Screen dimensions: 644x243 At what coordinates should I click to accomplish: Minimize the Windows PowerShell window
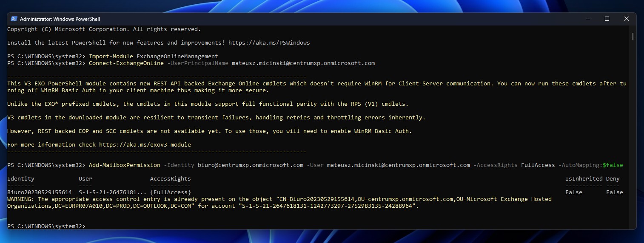pos(587,19)
